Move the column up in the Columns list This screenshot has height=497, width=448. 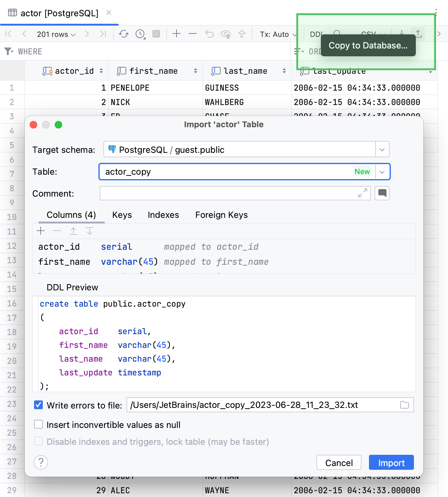point(73,231)
